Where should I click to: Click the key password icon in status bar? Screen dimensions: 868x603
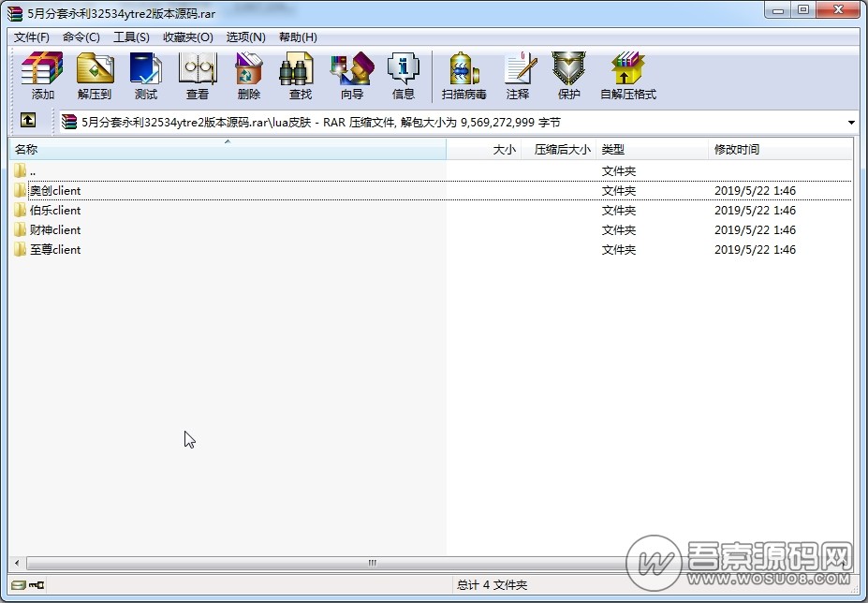[37, 584]
